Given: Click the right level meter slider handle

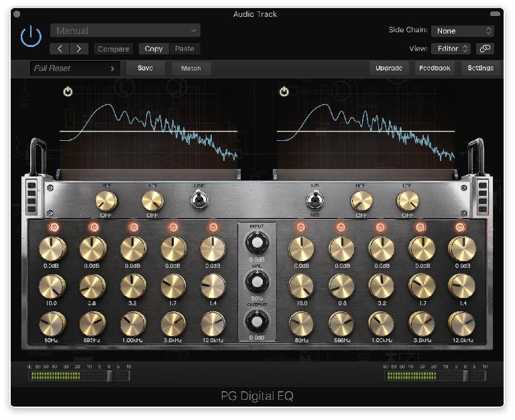Looking at the screenshot, I should [465, 376].
